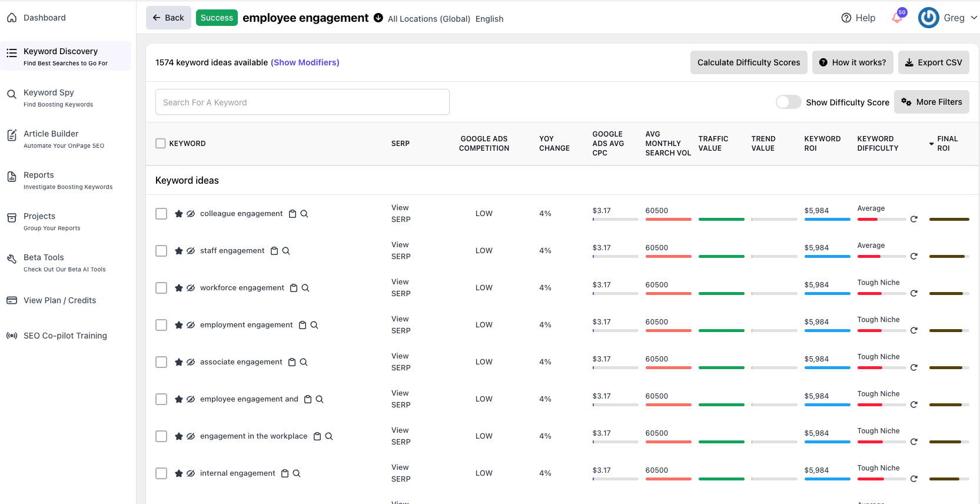Screen dimensions: 980x504
Task: Enable the Show Difficulty Score toggle
Action: (x=788, y=102)
